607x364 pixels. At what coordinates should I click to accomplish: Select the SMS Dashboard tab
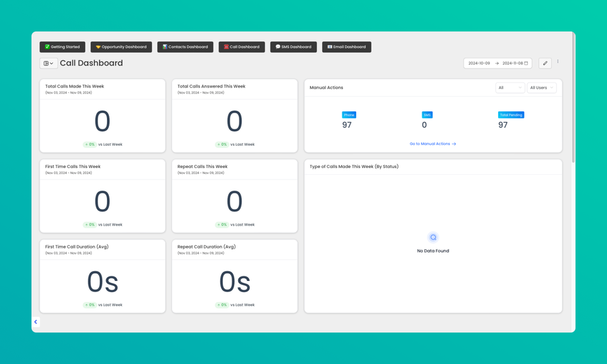point(293,47)
